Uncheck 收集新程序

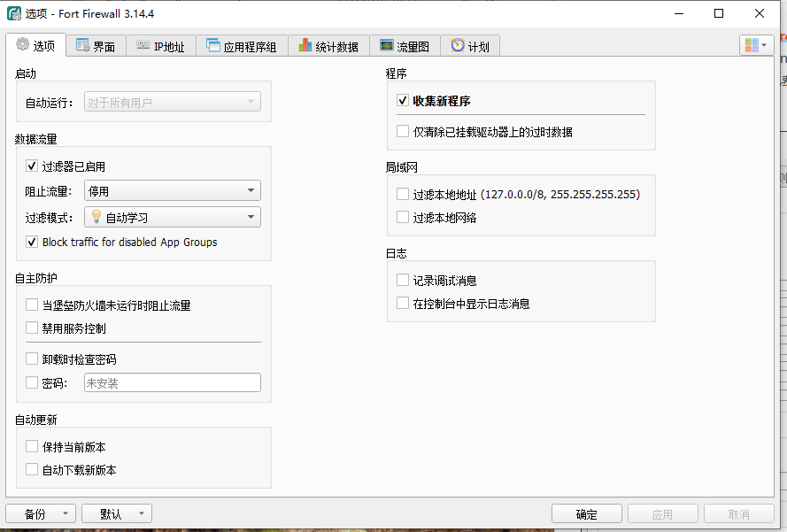click(403, 100)
